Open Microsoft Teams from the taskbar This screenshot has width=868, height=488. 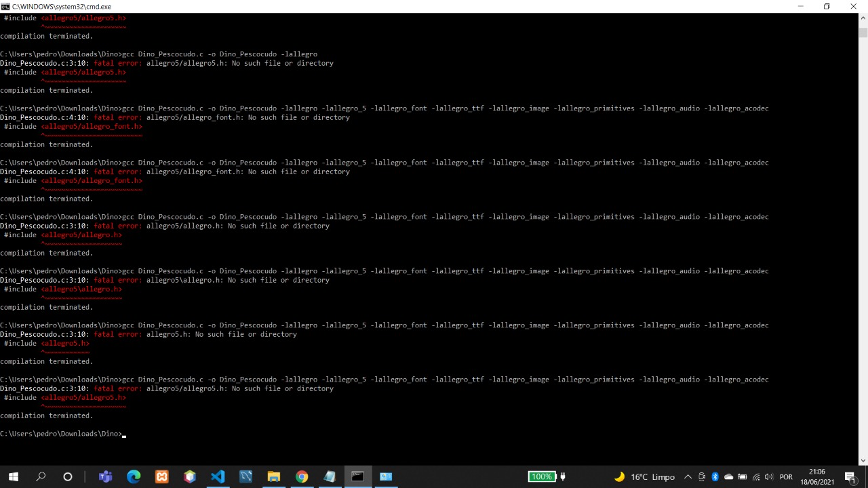coord(105,476)
